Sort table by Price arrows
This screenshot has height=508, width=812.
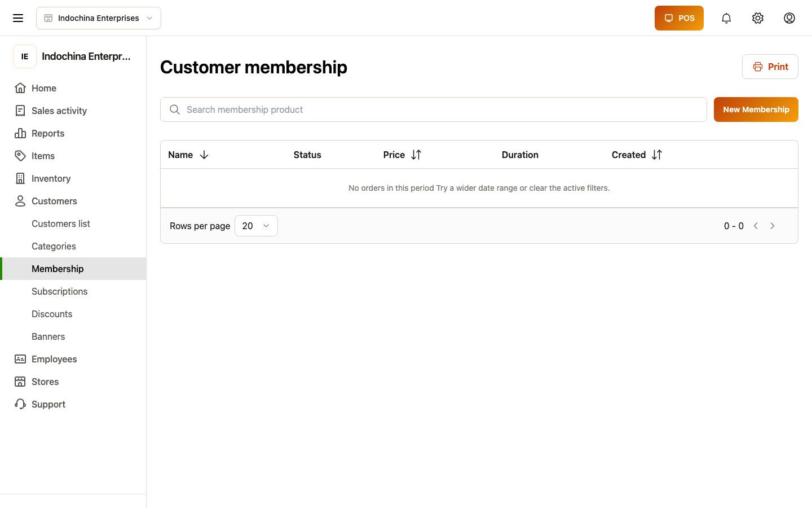click(x=416, y=155)
